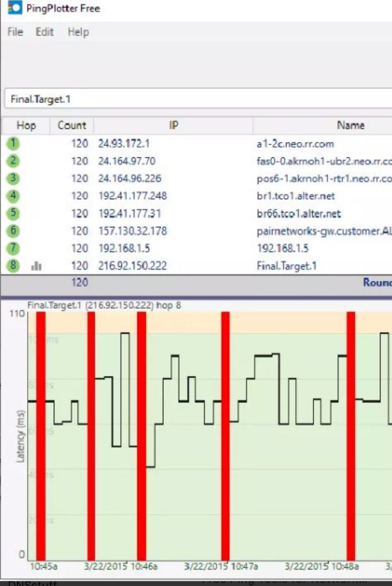The width and height of the screenshot is (392, 586).
Task: Click hostname a1-2c.neo.rr.com
Action: [x=295, y=144]
